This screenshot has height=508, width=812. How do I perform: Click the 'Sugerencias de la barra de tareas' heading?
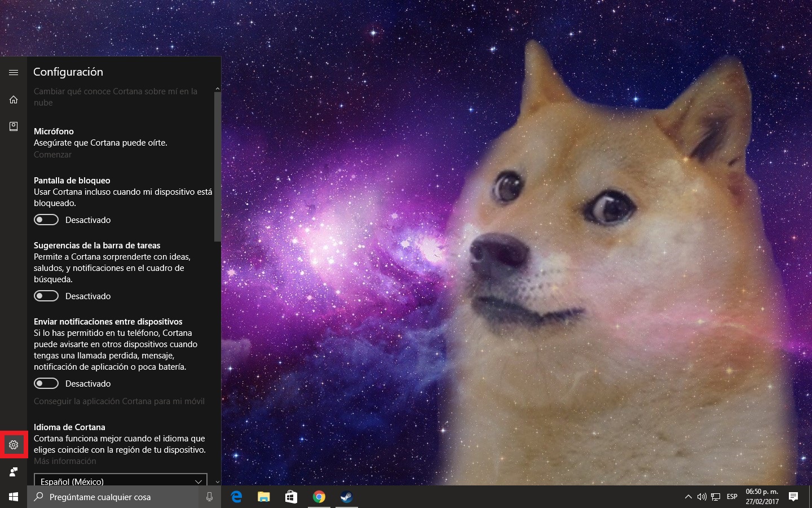pos(97,246)
